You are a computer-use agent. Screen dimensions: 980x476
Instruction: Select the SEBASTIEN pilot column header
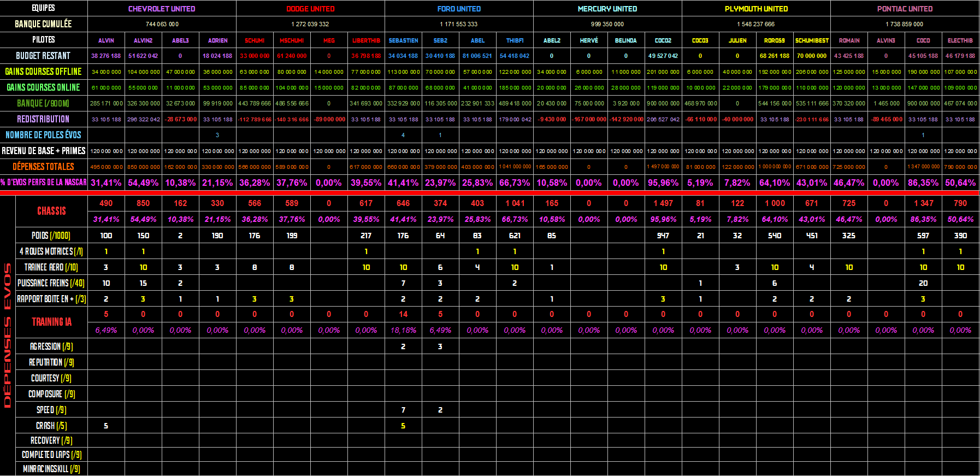pos(403,40)
